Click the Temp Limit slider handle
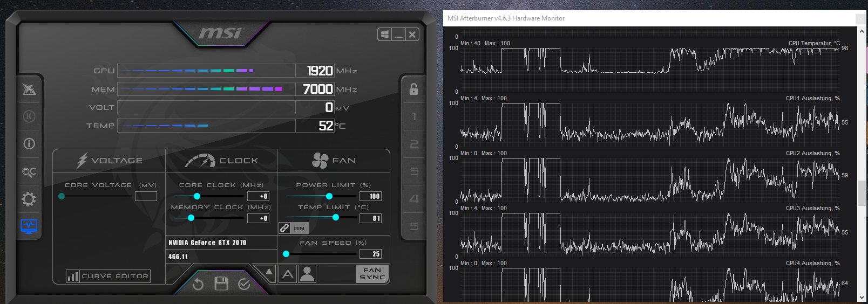Screen dimensions: 868x304 click(x=336, y=218)
